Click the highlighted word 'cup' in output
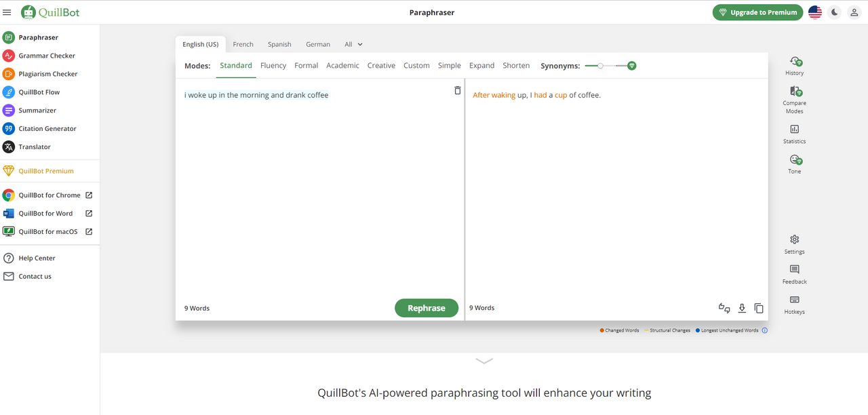Screen dimensions: 868x415 coord(561,95)
